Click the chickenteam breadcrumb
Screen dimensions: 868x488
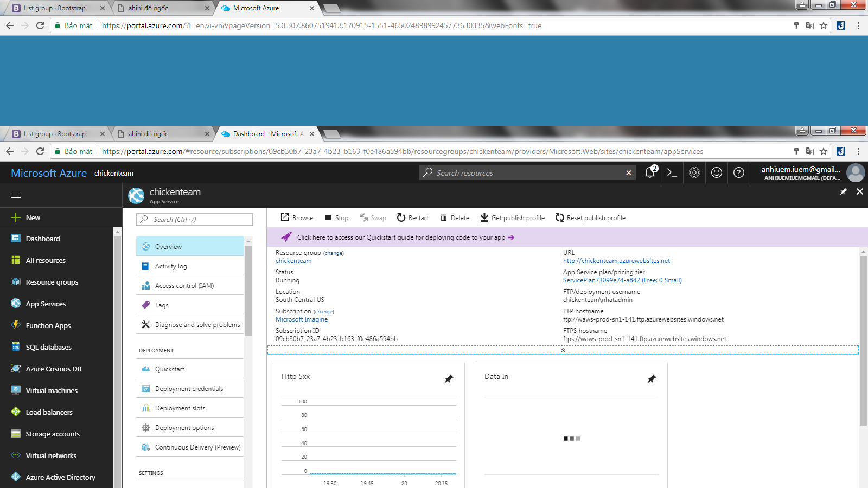(x=114, y=173)
